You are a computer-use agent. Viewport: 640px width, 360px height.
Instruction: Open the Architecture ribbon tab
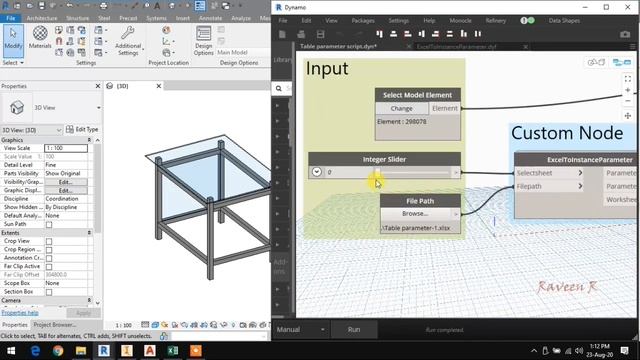click(x=42, y=18)
